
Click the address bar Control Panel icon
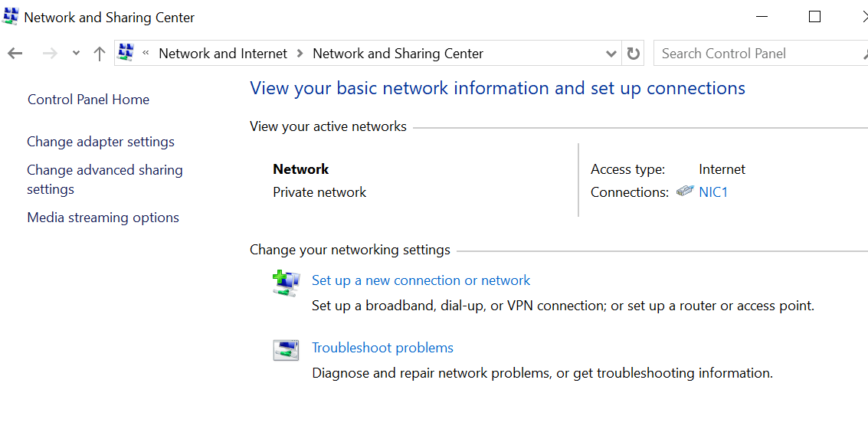[x=126, y=53]
